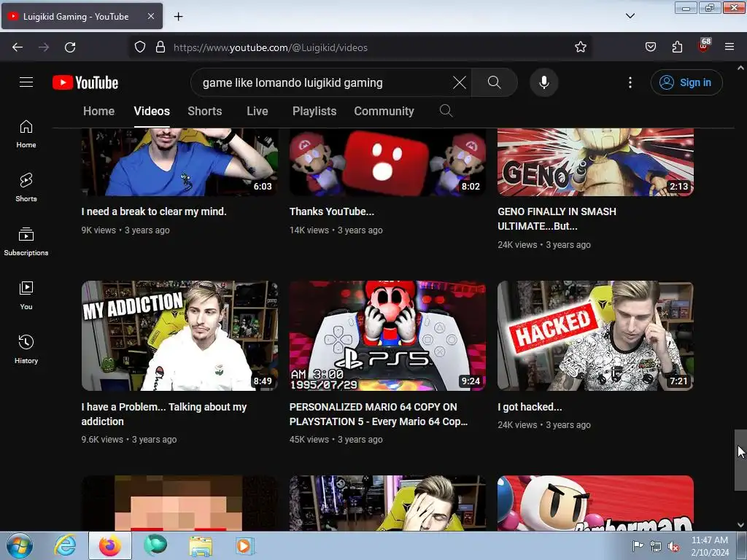
Task: Switch to the channel Live tab
Action: click(258, 111)
